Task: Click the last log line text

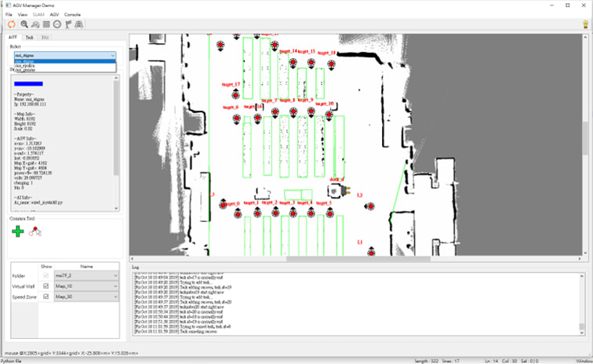Action: 176,332
